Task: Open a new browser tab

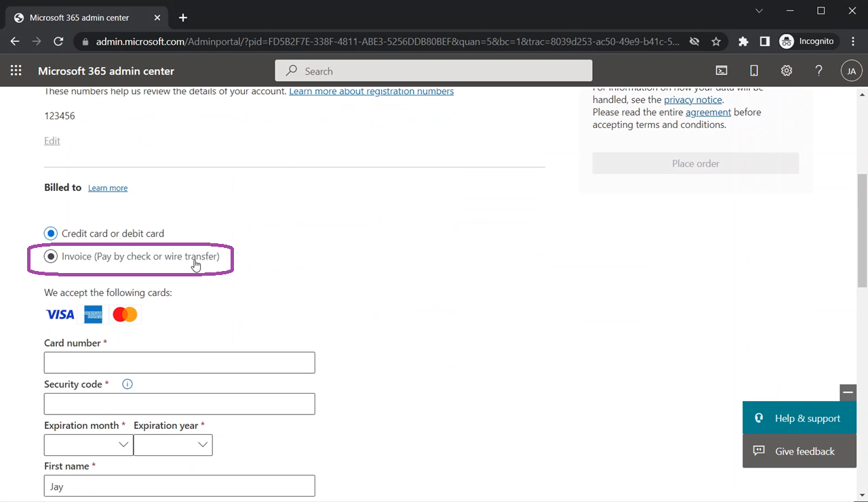Action: 183,18
